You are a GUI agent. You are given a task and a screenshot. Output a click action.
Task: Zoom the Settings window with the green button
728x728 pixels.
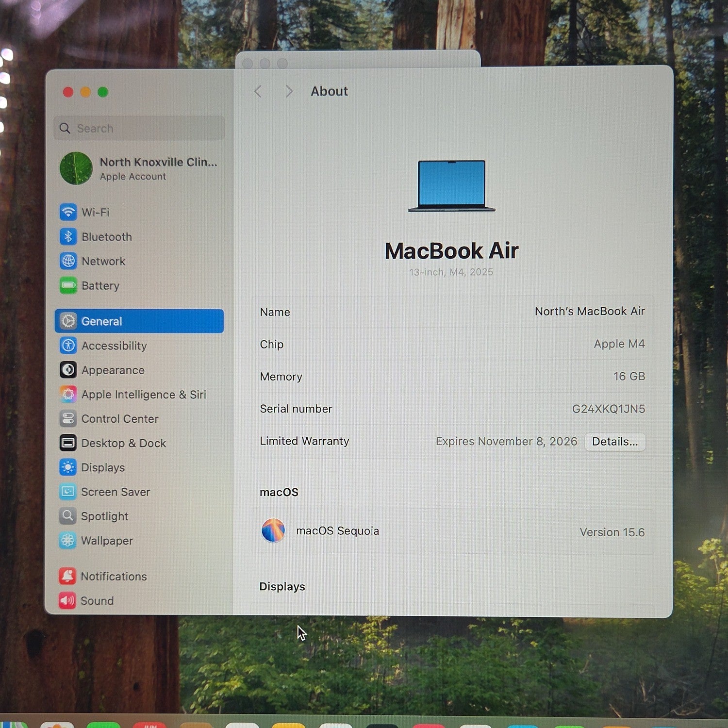(103, 92)
